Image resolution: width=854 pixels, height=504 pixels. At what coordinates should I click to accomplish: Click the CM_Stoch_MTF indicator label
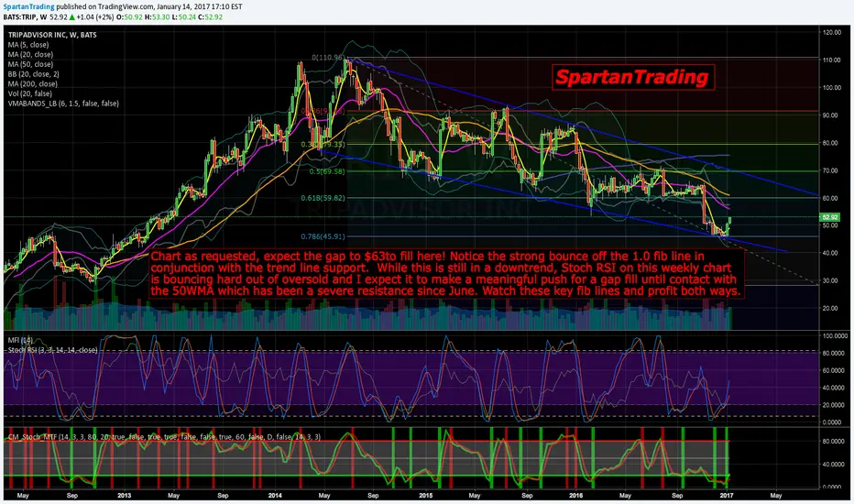point(164,437)
